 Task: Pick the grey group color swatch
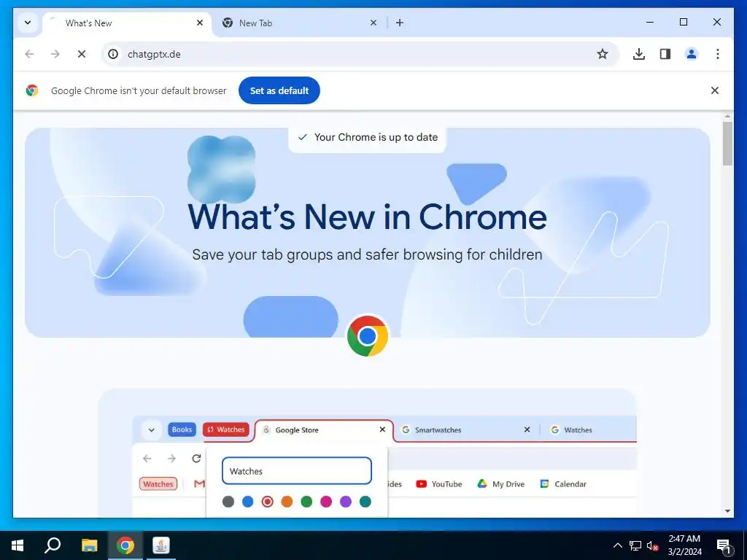coord(228,502)
